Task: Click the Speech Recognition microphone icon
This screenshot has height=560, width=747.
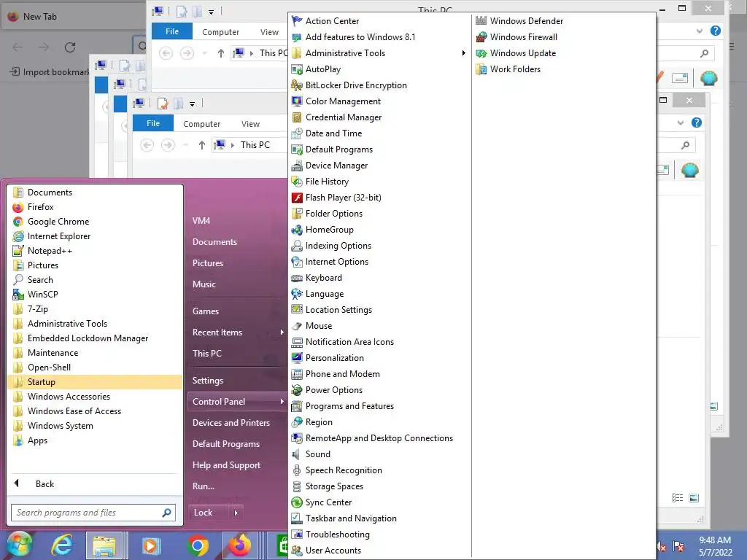Action: [x=297, y=470]
